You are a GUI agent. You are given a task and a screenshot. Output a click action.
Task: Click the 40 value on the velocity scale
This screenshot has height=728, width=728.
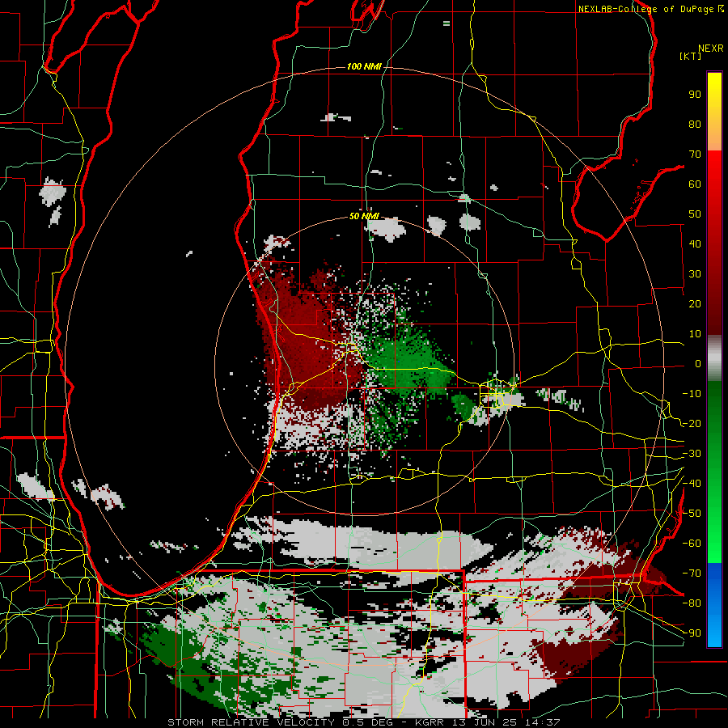pyautogui.click(x=695, y=244)
